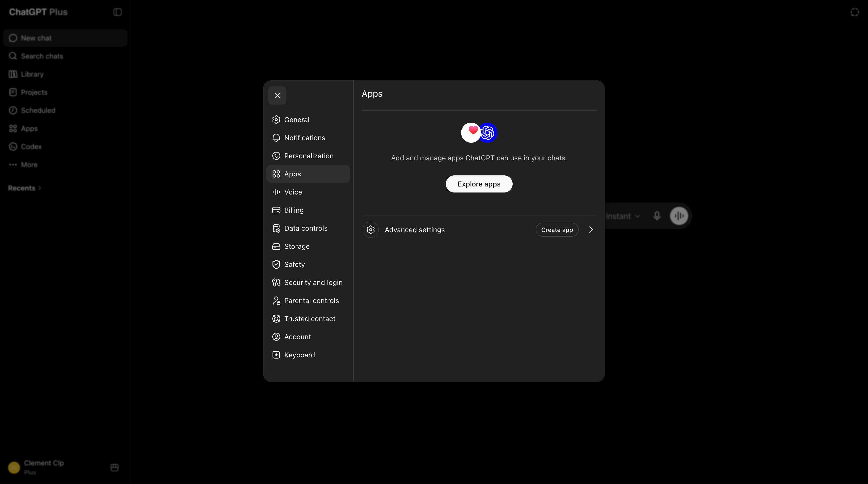Screen dimensions: 868x484
Task: Open Billing settings tab
Action: click(308, 210)
